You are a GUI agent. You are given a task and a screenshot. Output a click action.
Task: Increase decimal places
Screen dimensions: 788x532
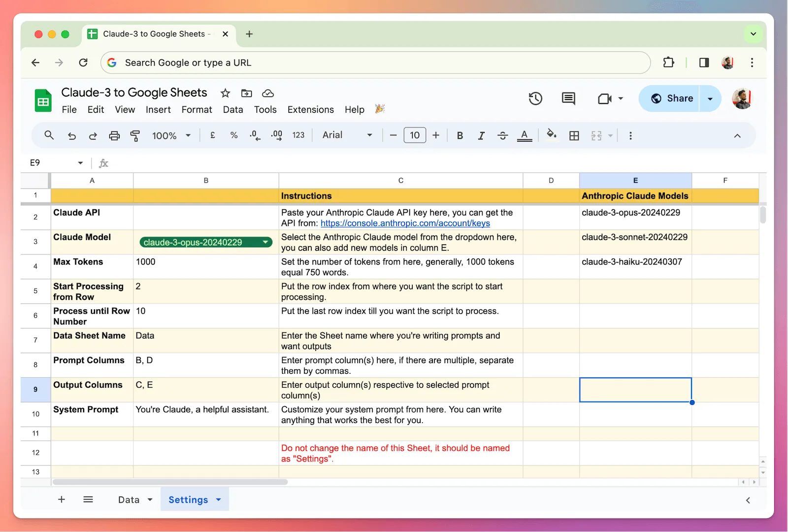[277, 135]
